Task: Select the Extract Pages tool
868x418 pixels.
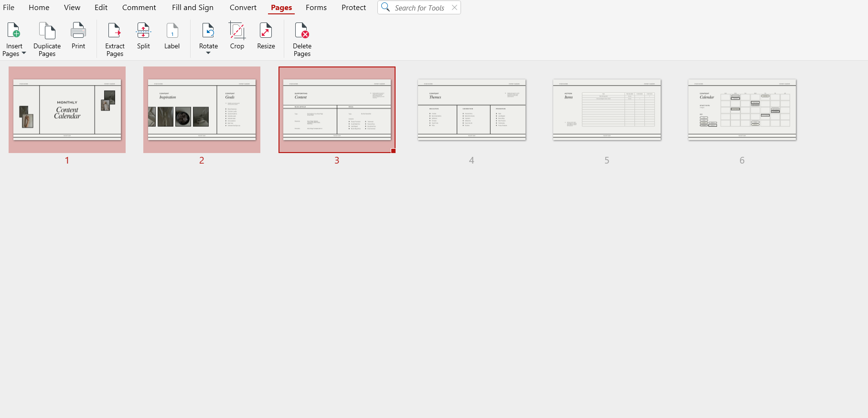Action: pyautogui.click(x=115, y=31)
